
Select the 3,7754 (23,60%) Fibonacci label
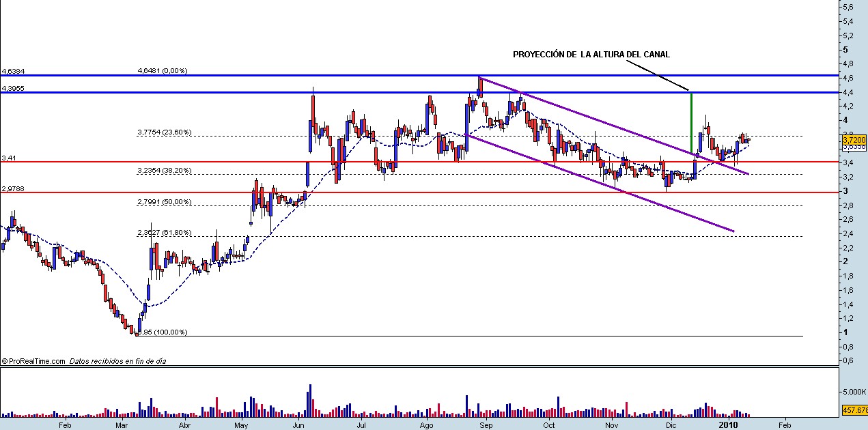[165, 132]
